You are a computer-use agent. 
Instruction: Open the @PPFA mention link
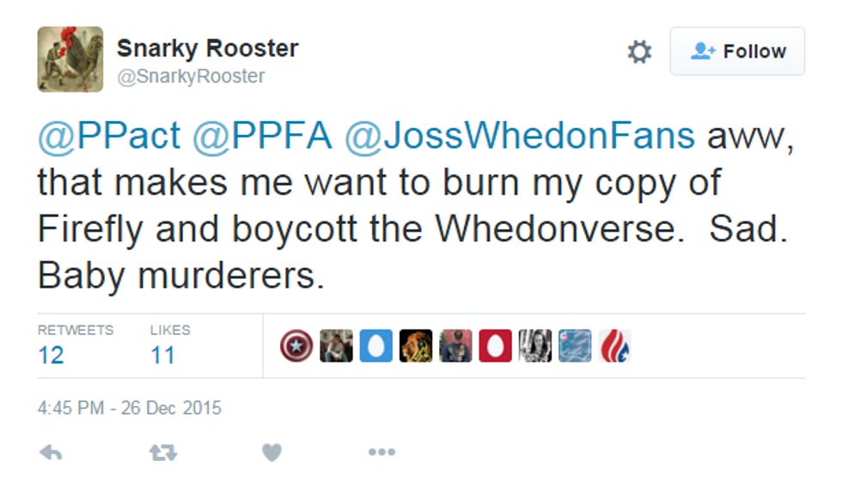coord(262,136)
